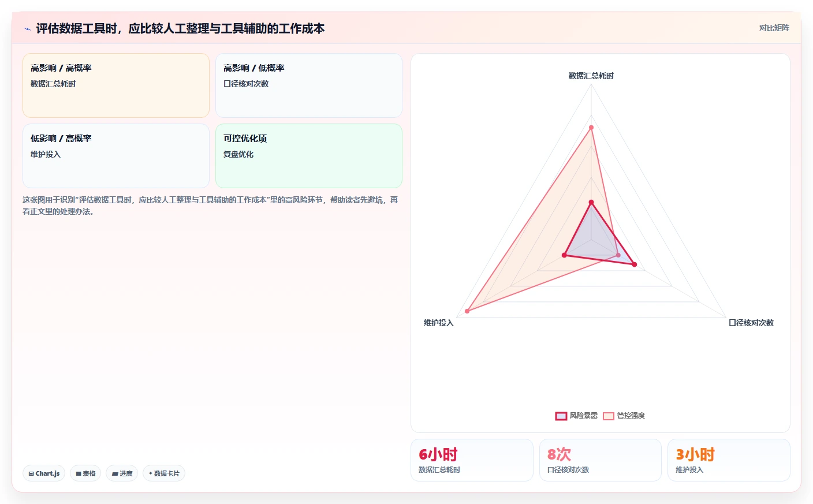Open the 8次 口径核对次数 stat card

[x=600, y=460]
